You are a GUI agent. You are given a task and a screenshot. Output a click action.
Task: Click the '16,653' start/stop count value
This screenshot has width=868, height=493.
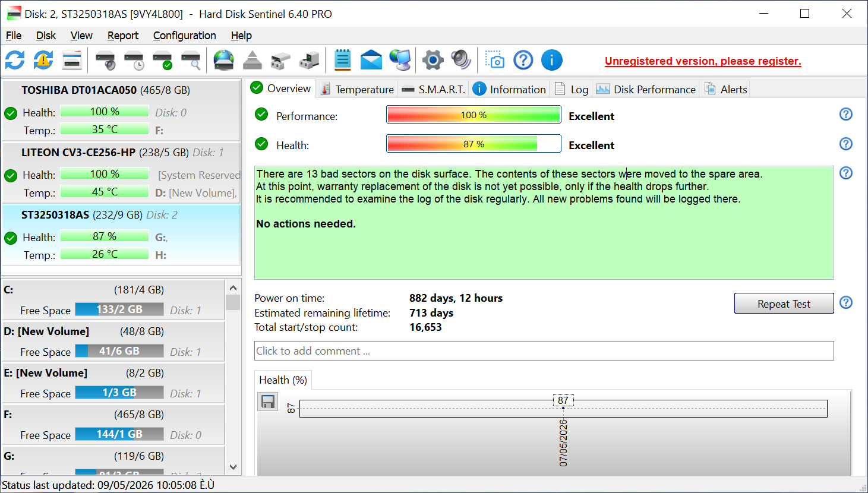pos(425,327)
